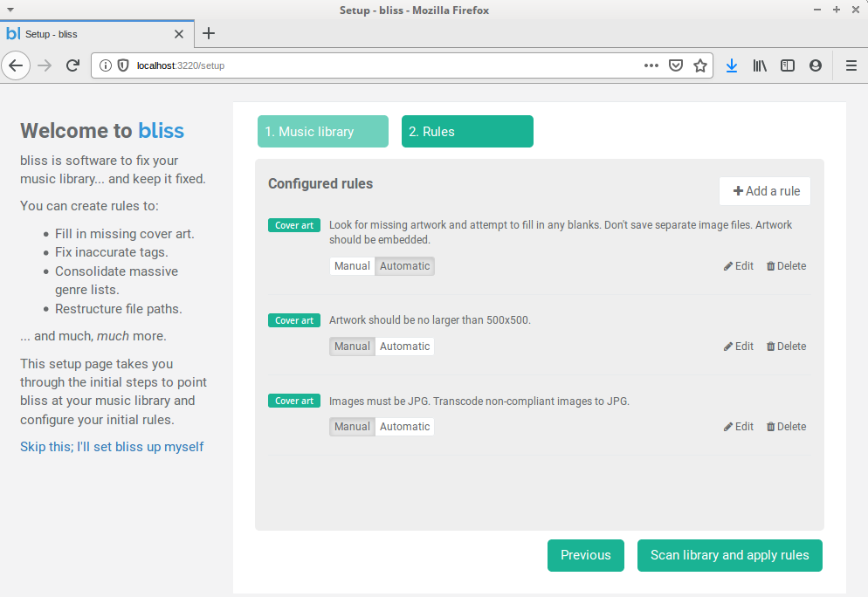Set 500x500 artwork size rule to Automatic
868x597 pixels.
tap(404, 347)
